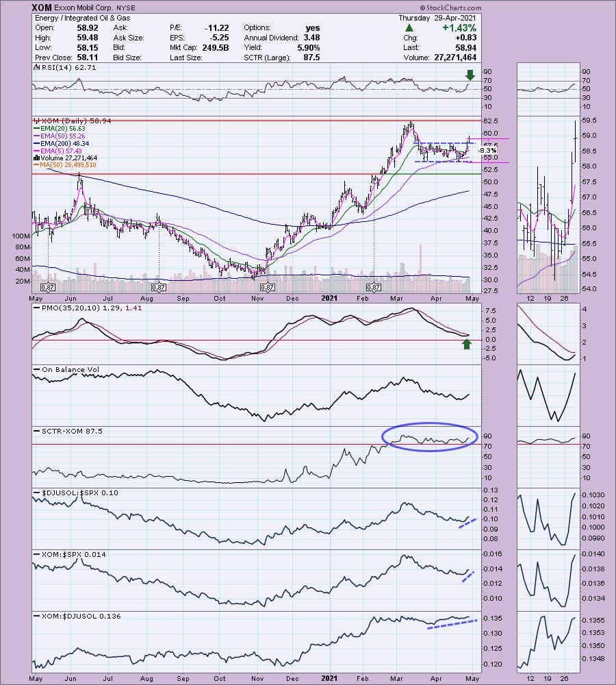Open the StockCharts.com copyright link
This screenshot has height=685, width=616.
pyautogui.click(x=450, y=8)
